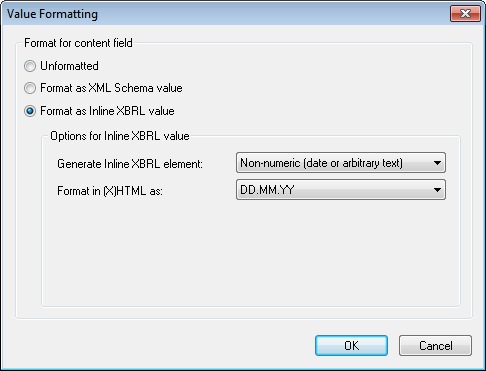Click the Generate Inline XBRL element label

(130, 164)
